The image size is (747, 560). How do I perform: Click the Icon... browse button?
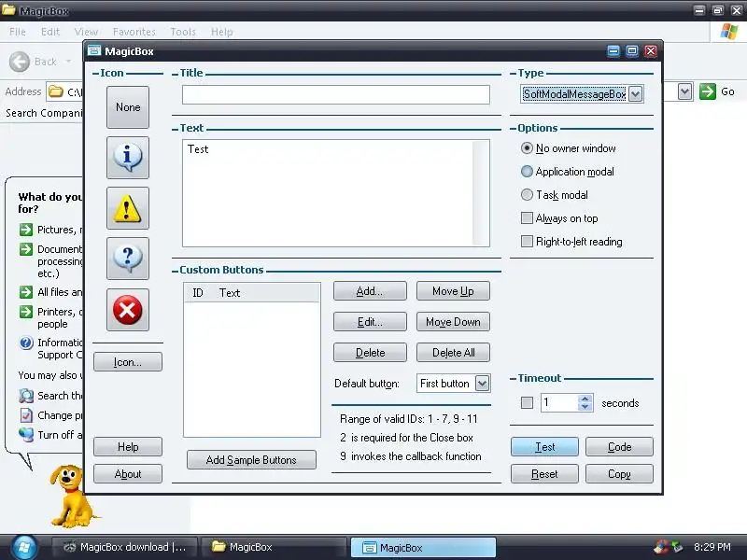click(x=128, y=362)
